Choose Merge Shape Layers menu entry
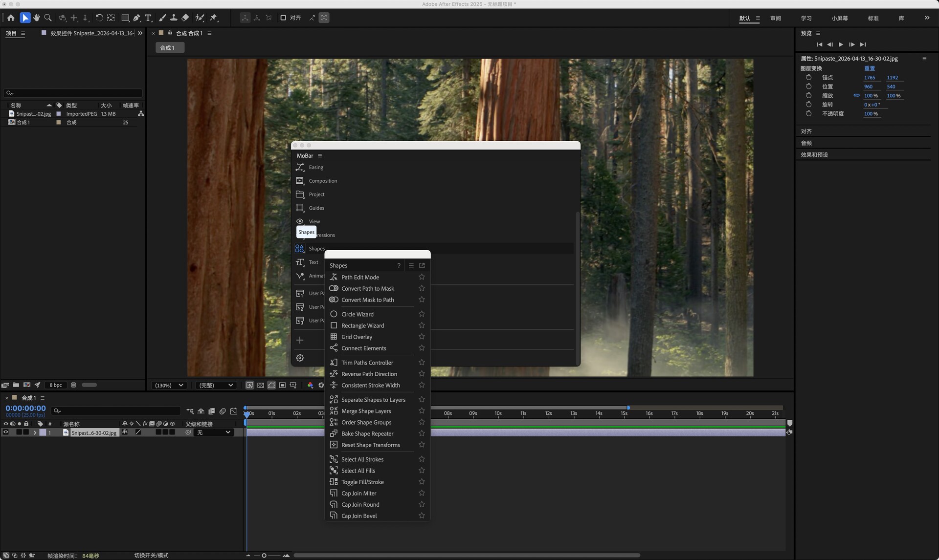The width and height of the screenshot is (939, 560). 366,411
